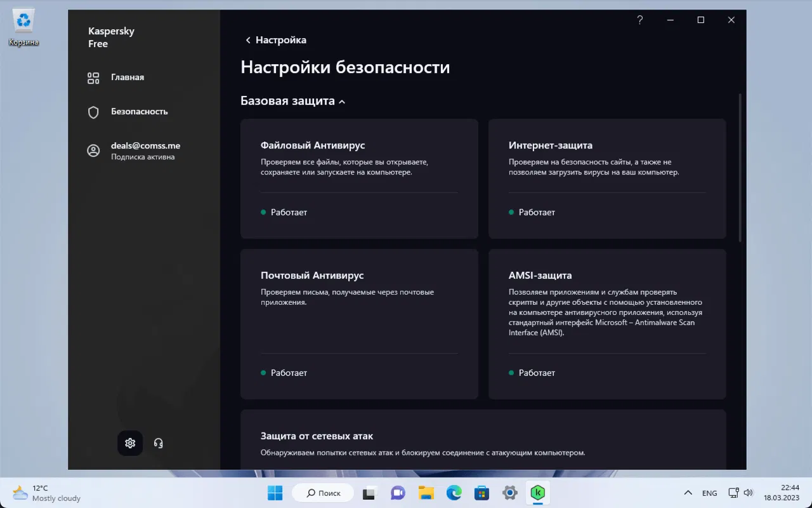Click the help question mark icon

tap(640, 20)
